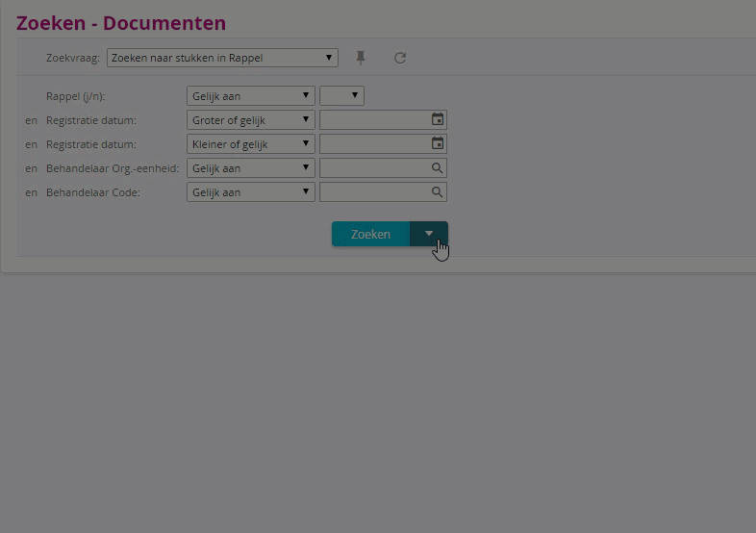Expand Zoeken button arrow options
756x533 pixels.
[x=429, y=234]
